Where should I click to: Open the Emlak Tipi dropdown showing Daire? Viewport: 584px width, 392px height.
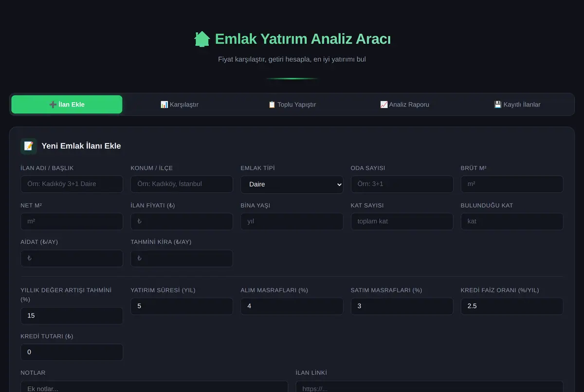pyautogui.click(x=292, y=184)
